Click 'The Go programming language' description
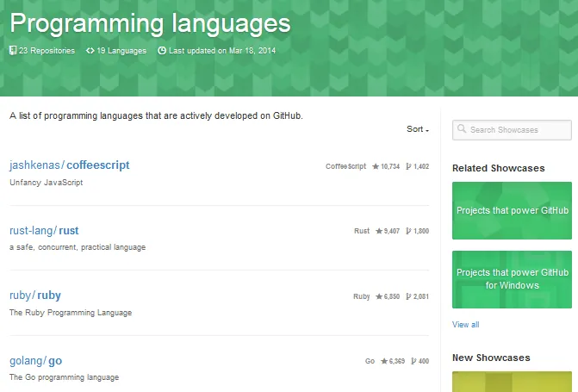Image resolution: width=578 pixels, height=392 pixels. pos(64,377)
